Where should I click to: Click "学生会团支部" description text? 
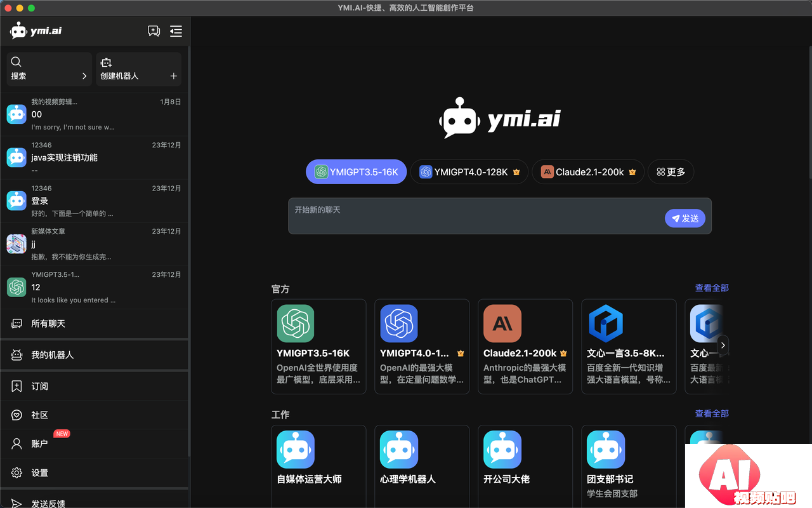coord(612,493)
